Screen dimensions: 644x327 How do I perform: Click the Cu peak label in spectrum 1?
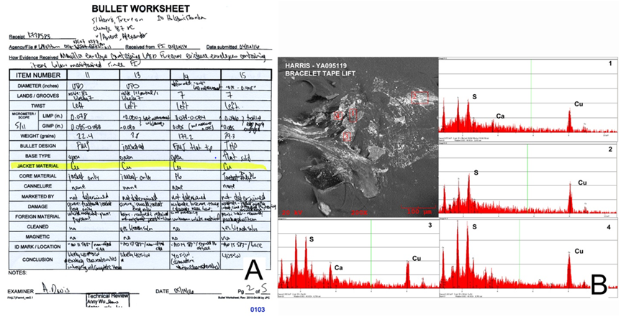click(579, 104)
